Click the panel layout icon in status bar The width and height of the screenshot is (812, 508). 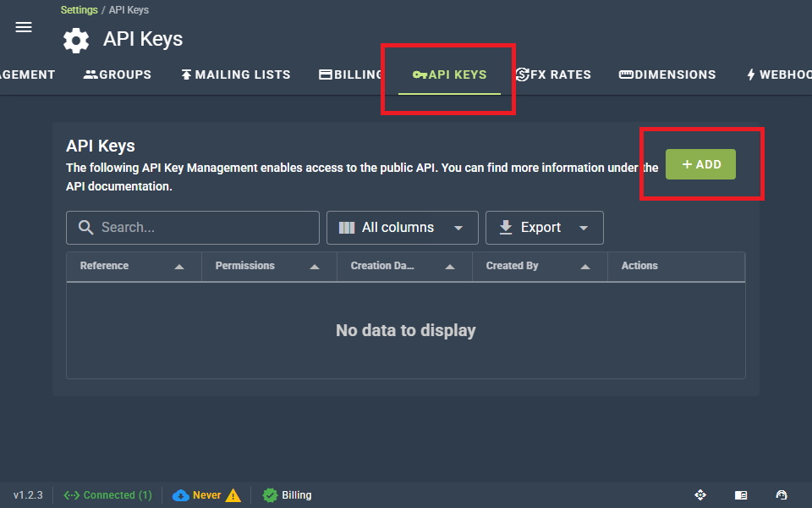(741, 495)
